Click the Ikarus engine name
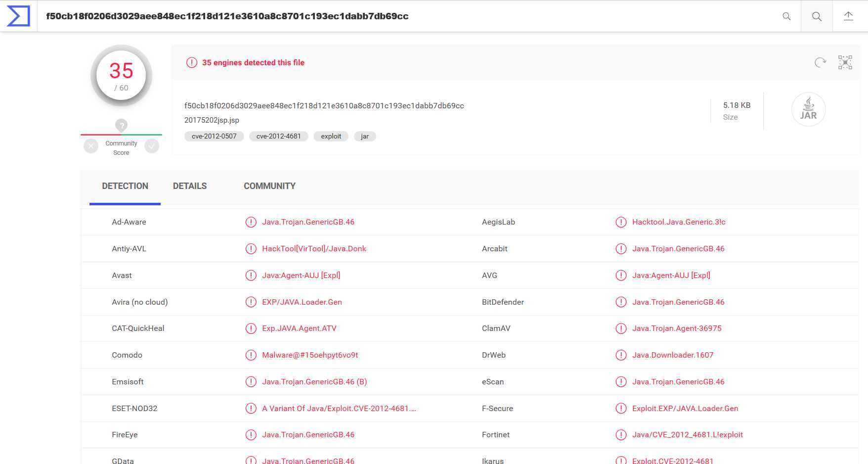Image resolution: width=868 pixels, height=464 pixels. point(493,461)
